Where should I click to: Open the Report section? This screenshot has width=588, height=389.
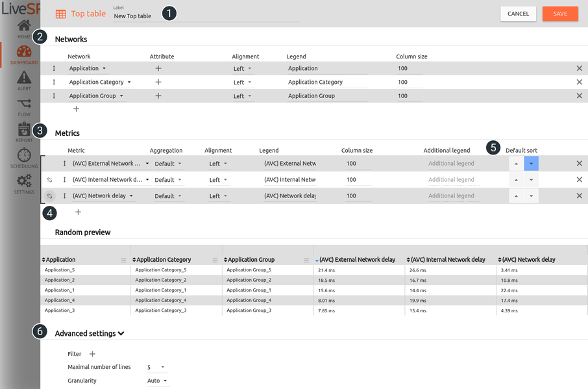click(x=24, y=132)
